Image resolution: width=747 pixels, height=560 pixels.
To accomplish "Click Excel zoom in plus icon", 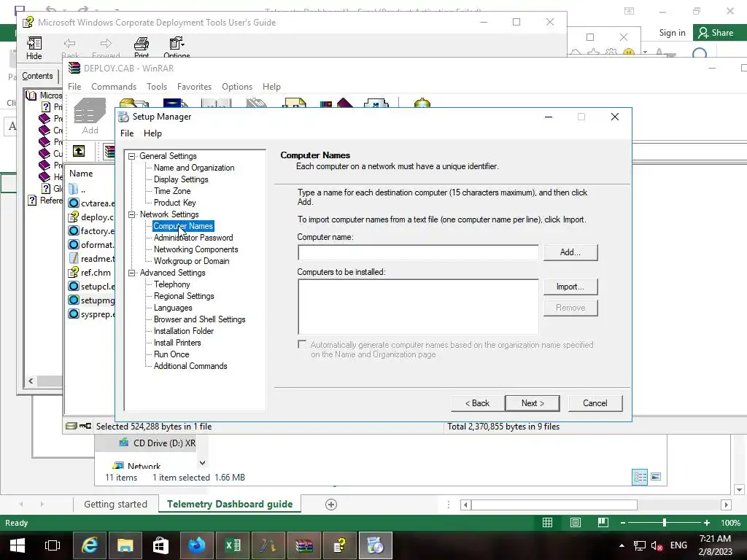I will 707,523.
